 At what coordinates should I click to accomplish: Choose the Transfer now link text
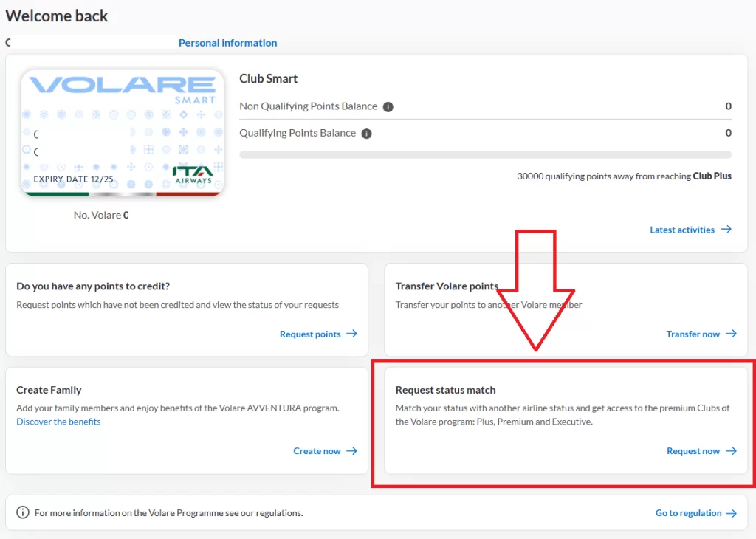(693, 334)
